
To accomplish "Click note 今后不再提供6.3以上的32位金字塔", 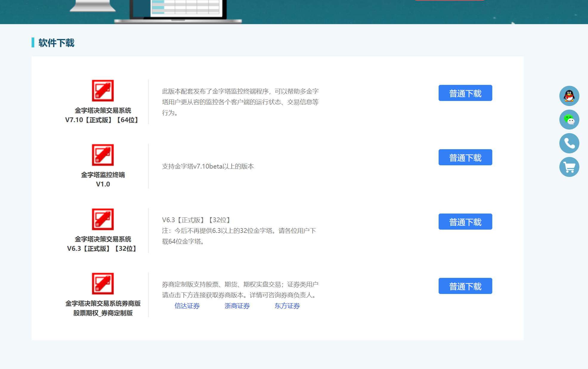I will [x=239, y=236].
